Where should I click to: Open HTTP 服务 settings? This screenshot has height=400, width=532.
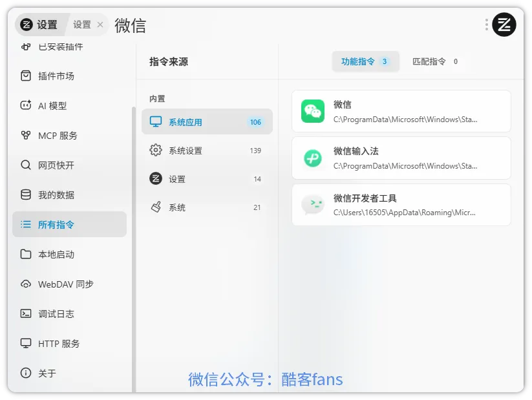(70, 343)
